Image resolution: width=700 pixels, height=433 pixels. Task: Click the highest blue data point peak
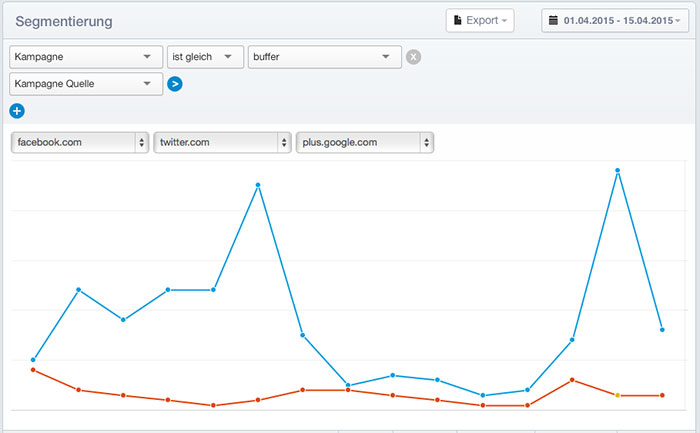(x=617, y=171)
